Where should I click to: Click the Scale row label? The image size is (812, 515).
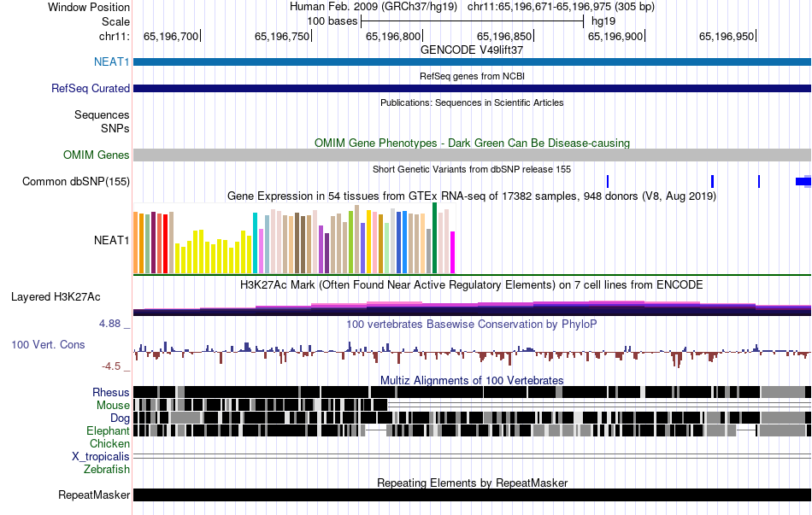pos(116,21)
